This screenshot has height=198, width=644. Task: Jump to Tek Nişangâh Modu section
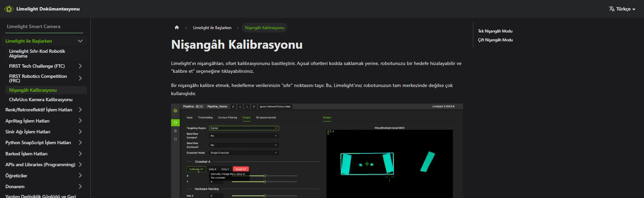(x=495, y=31)
